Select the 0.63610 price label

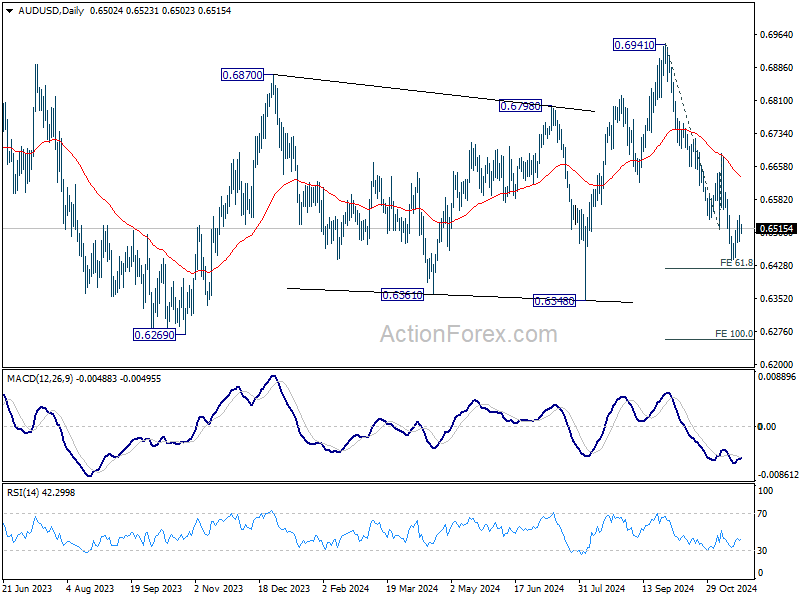(403, 295)
